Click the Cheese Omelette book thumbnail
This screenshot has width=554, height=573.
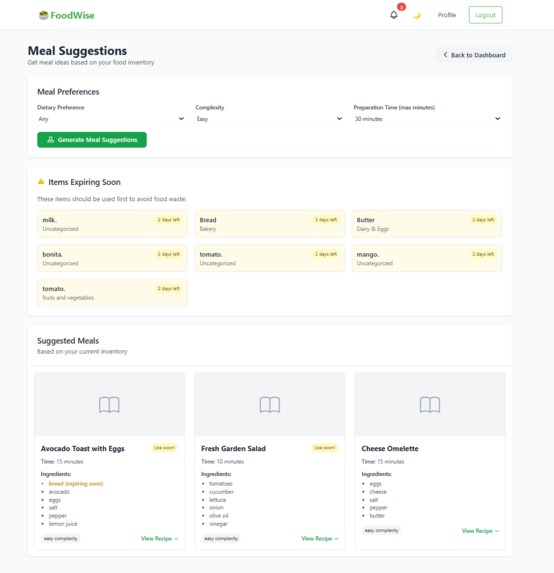tap(430, 404)
